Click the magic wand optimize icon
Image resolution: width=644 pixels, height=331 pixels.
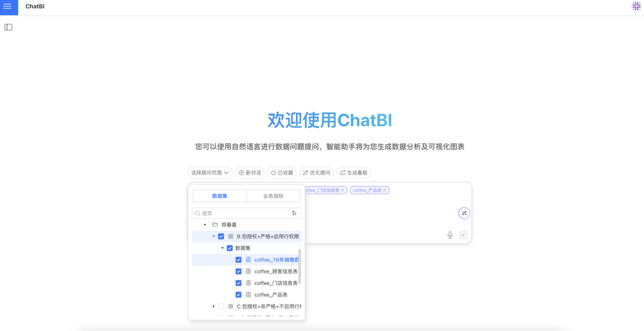pos(464,213)
